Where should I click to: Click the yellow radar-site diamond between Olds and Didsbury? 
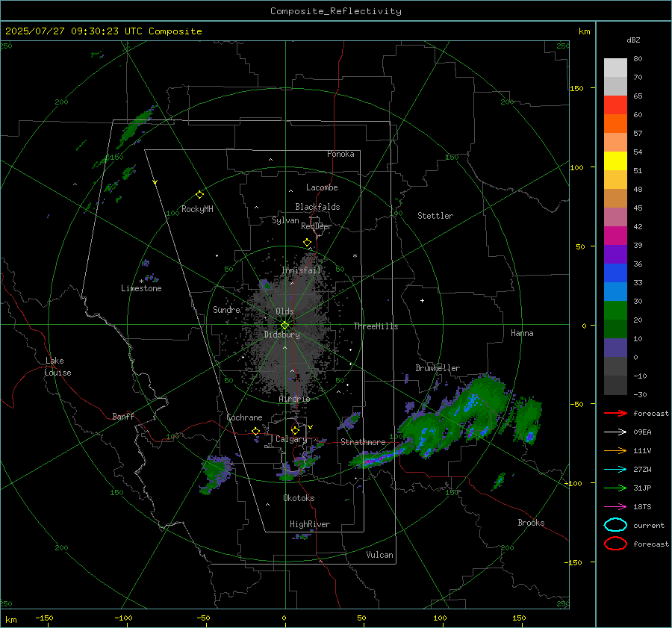284,326
